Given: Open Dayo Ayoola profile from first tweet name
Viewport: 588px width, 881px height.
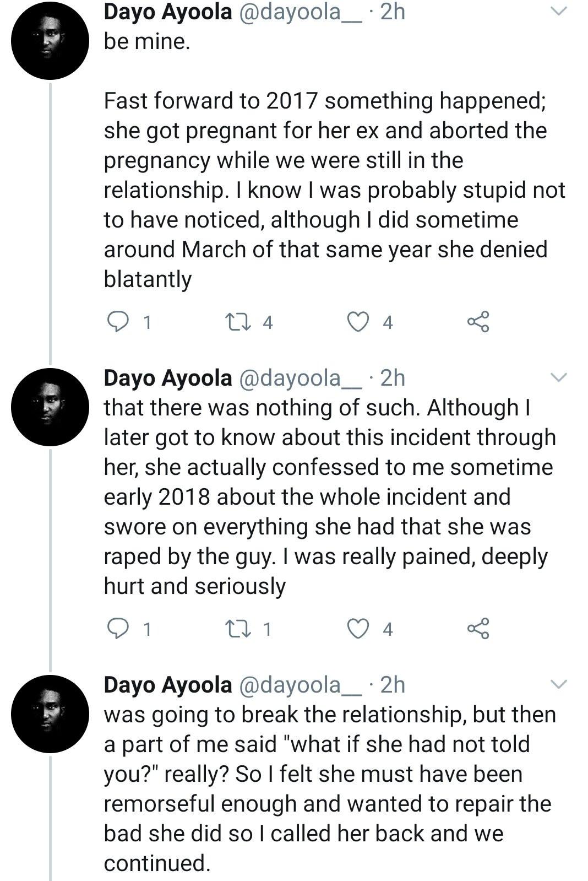Looking at the screenshot, I should [168, 12].
